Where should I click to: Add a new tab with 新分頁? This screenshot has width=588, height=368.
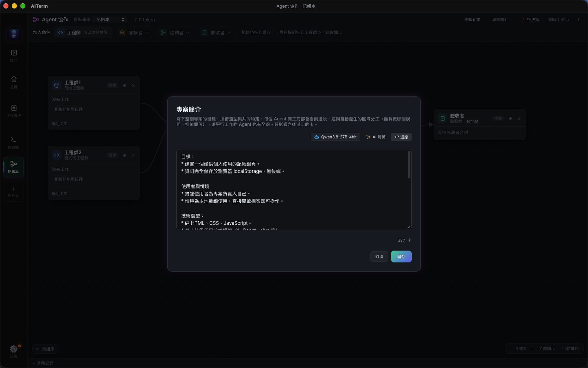[x=13, y=192]
